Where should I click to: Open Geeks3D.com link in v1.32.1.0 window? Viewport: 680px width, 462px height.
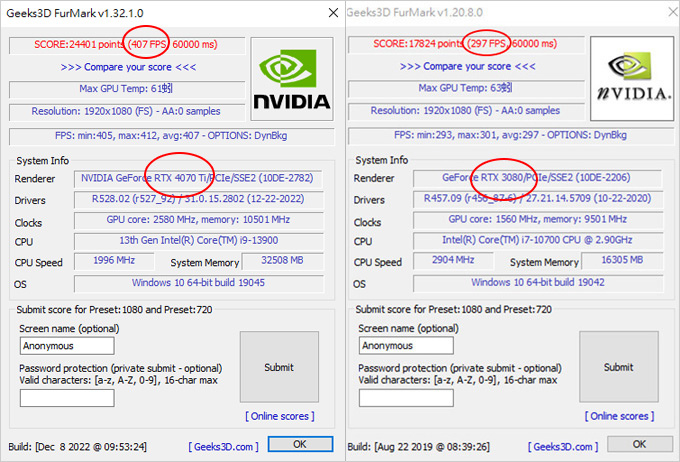[223, 446]
